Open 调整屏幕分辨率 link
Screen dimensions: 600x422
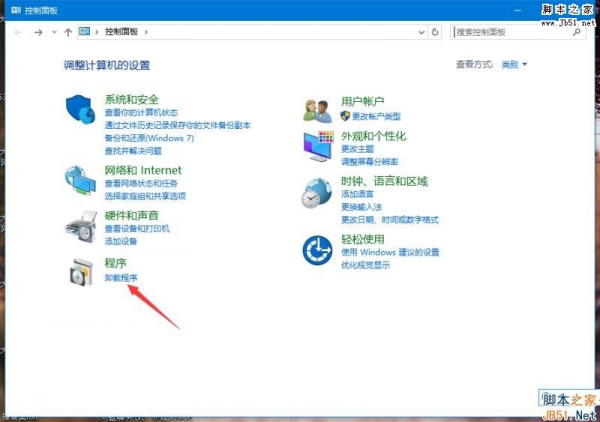(x=370, y=162)
